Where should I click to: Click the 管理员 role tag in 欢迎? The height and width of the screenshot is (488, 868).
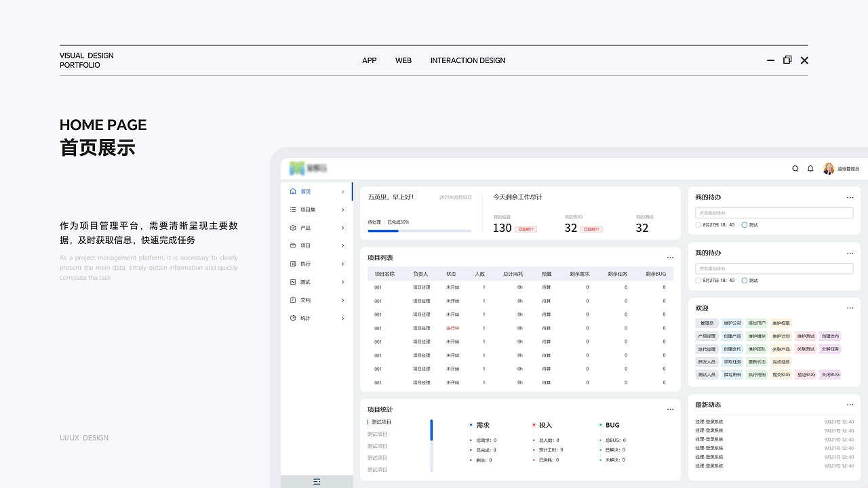707,323
